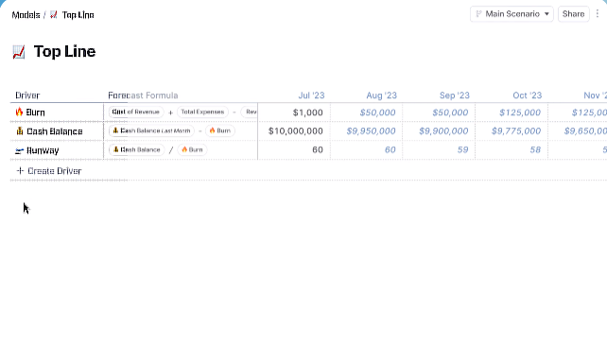Select the Burn Jul '23 cell $1,000
Viewport: 607px width, 364px height.
click(294, 113)
